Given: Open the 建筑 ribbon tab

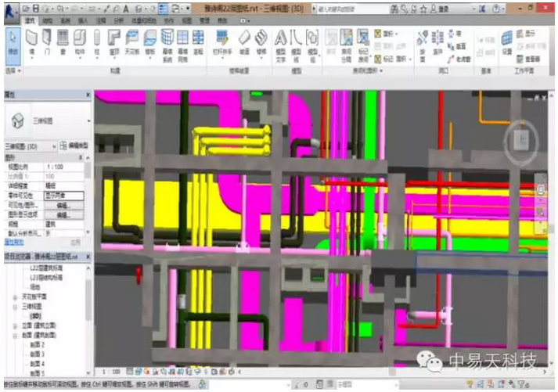Looking at the screenshot, I should 30,18.
